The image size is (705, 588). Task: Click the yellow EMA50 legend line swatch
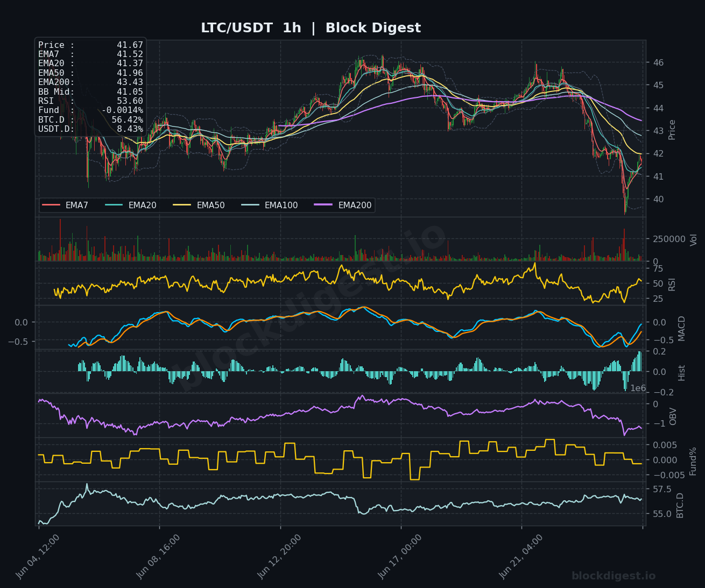(182, 205)
